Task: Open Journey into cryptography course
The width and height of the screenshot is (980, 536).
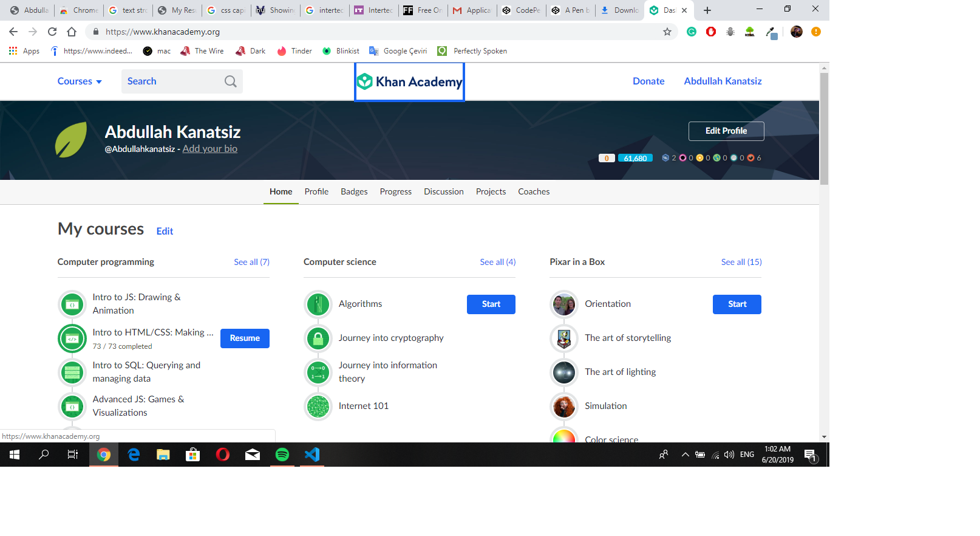Action: 391,338
